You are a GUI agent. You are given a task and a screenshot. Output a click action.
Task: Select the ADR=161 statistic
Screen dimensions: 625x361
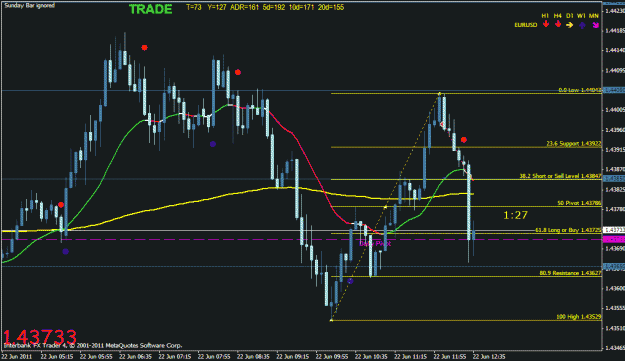(244, 7)
